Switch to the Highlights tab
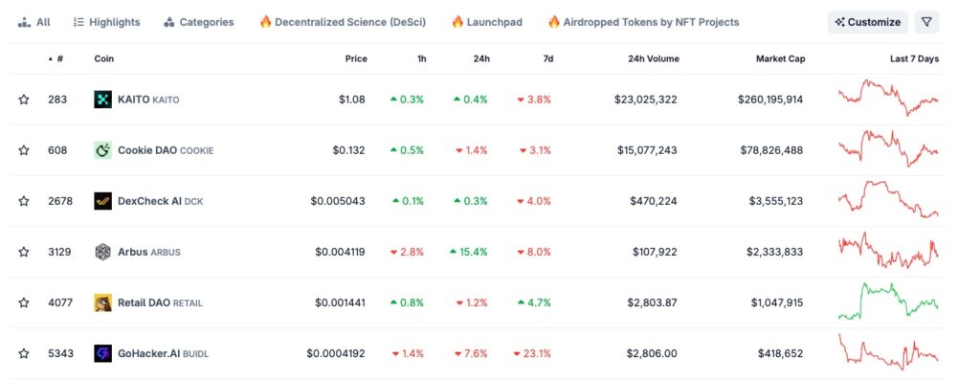This screenshot has height=380, width=980. tap(107, 22)
